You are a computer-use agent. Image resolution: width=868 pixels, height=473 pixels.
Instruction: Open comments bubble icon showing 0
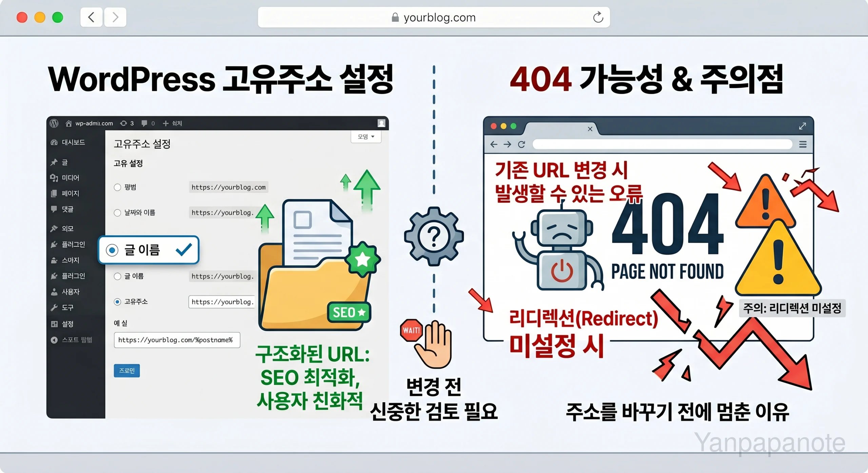point(148,123)
